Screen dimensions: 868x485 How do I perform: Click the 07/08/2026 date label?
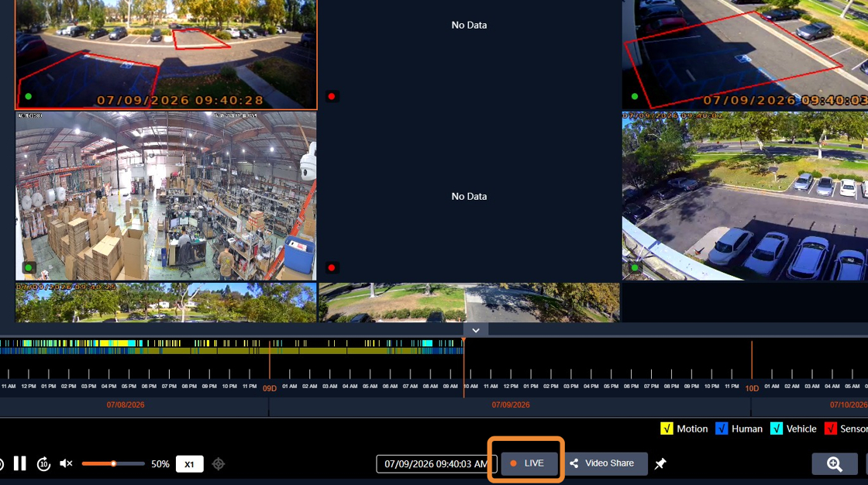click(x=126, y=404)
